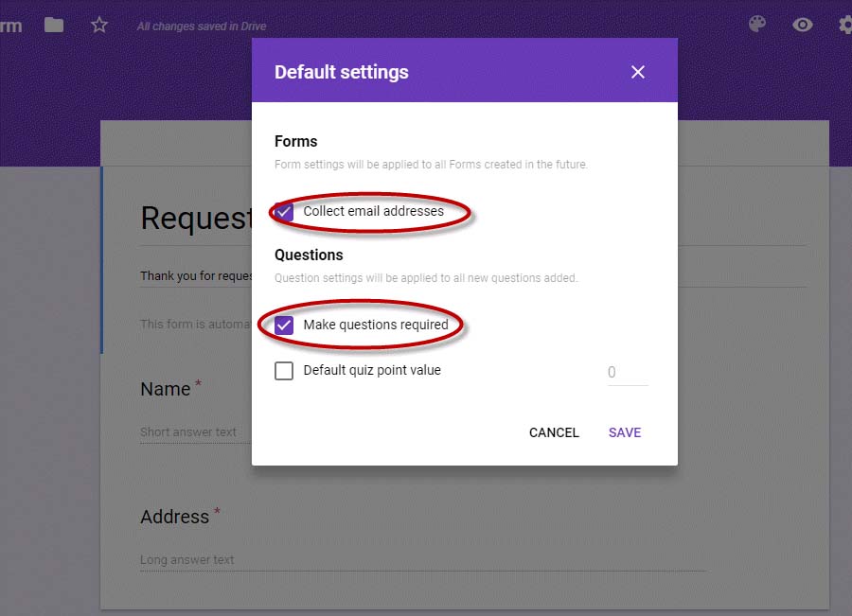Click the form title starting with Request
This screenshot has height=616, width=852.
pyautogui.click(x=196, y=219)
